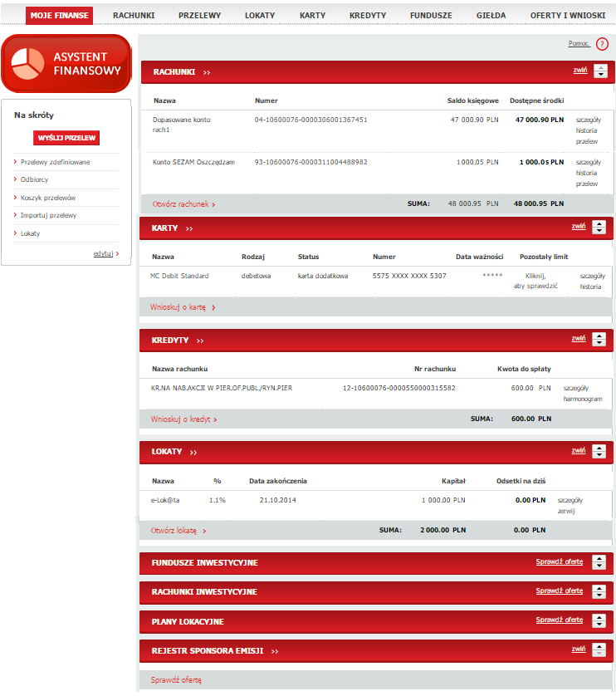
Task: Open the Odbiorcy shortcut
Action: (34, 179)
